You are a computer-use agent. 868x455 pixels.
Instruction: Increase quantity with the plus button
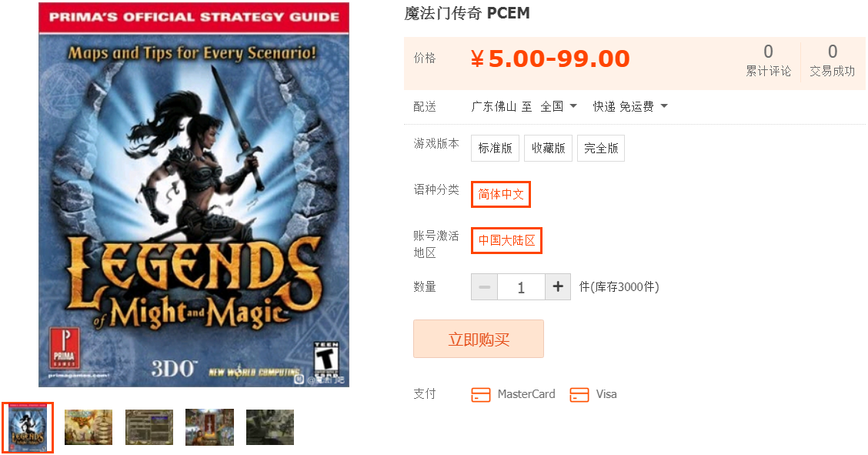pos(558,286)
